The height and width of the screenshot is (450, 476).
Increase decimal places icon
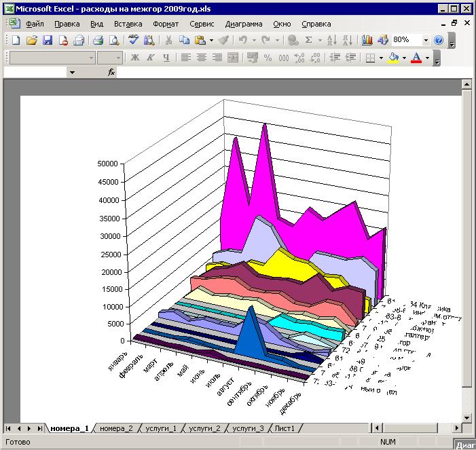click(x=299, y=58)
